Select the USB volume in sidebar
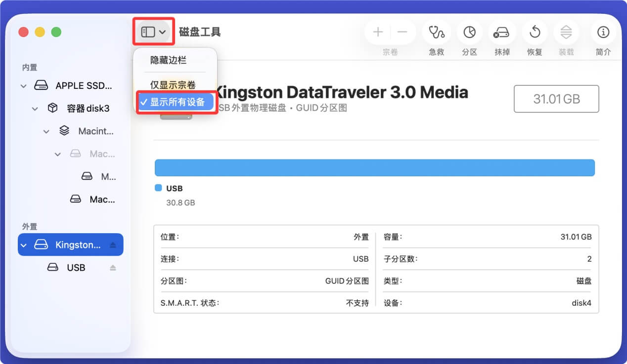The image size is (627, 364). 76,268
